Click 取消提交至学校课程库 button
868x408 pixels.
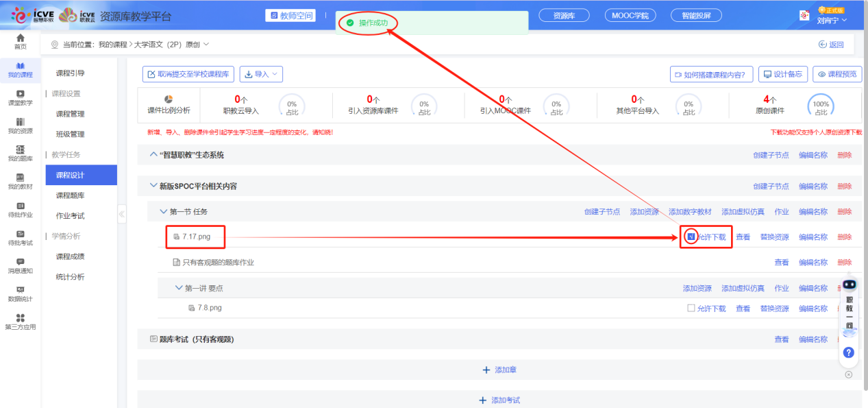[188, 74]
